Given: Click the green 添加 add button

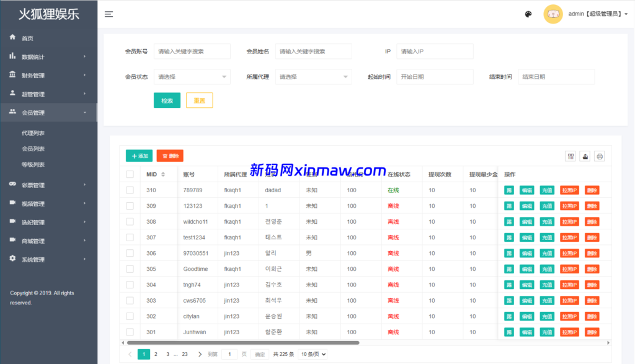Looking at the screenshot, I should pyautogui.click(x=140, y=156).
